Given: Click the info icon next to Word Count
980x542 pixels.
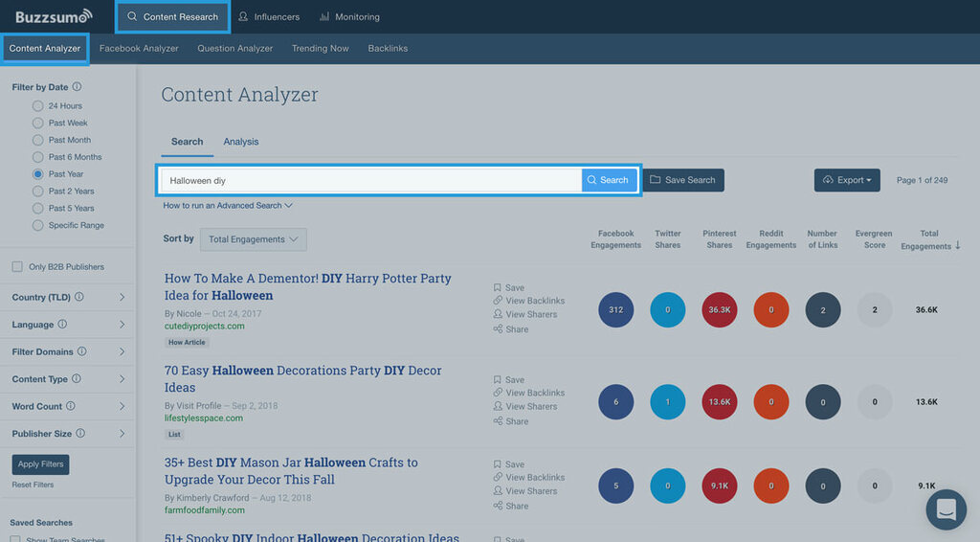Looking at the screenshot, I should pyautogui.click(x=71, y=406).
